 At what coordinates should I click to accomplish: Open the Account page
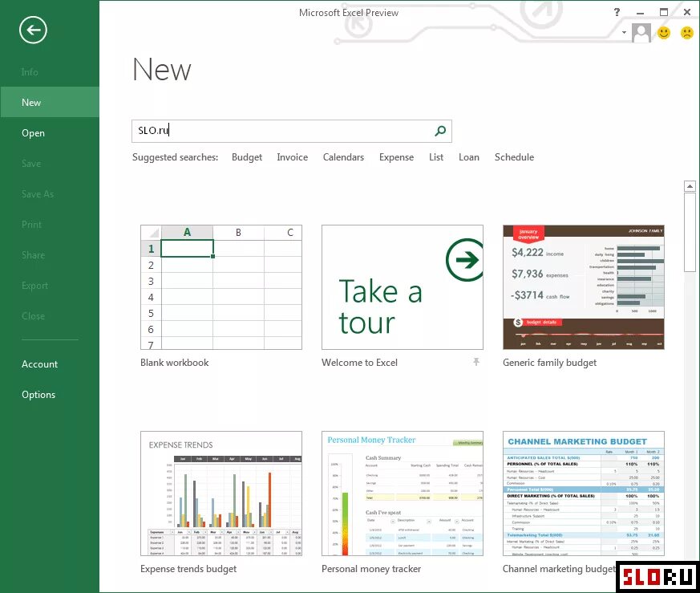(x=40, y=364)
